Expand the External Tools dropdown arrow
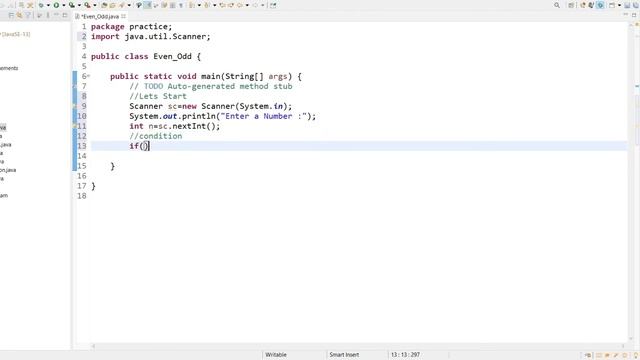Viewport: 640px width, 360px height. 95,5
